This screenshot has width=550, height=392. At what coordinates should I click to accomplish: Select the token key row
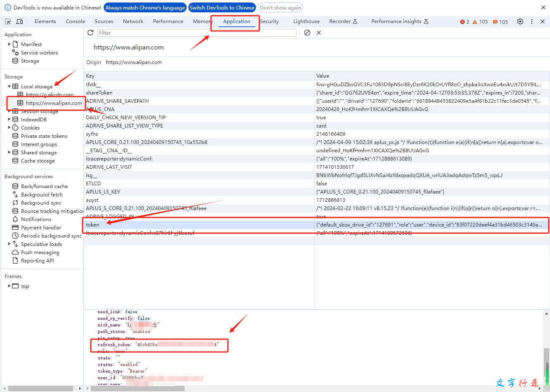[317, 224]
